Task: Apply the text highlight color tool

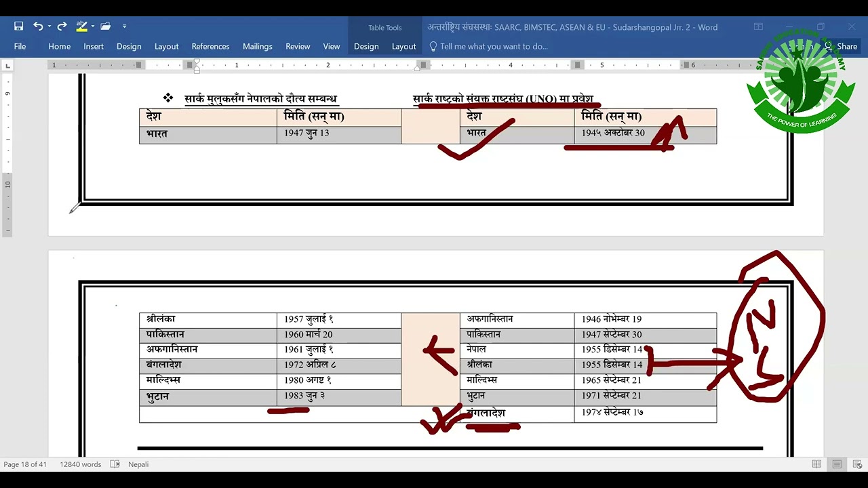Action: tap(81, 26)
